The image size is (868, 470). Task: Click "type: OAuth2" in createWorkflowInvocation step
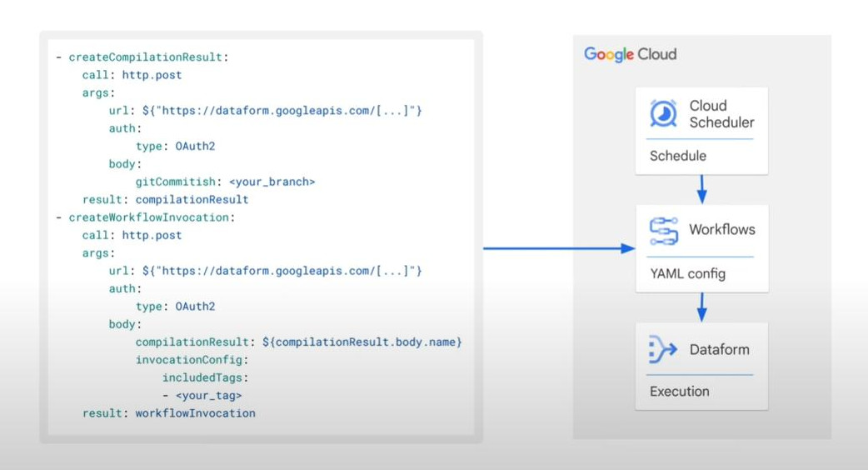pos(176,306)
